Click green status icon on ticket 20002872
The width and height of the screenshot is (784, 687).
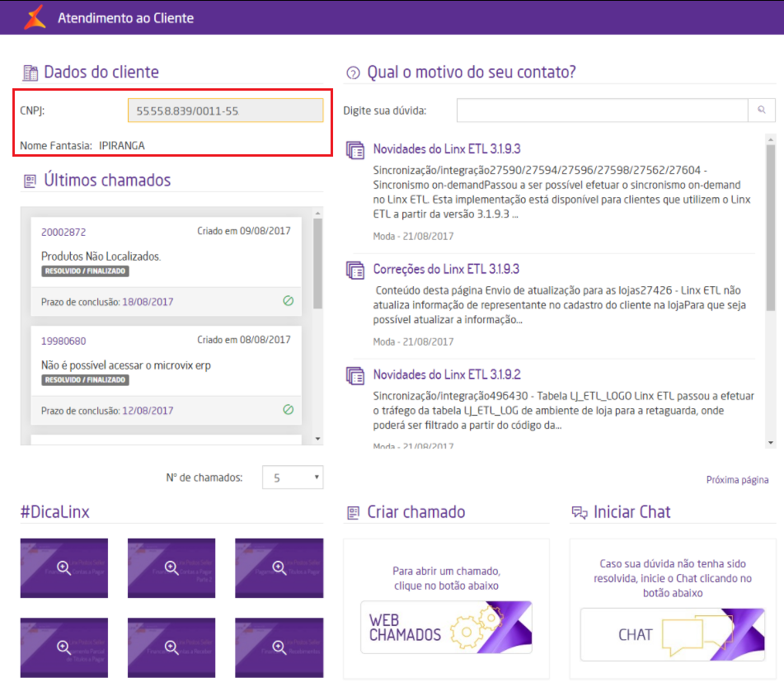288,301
